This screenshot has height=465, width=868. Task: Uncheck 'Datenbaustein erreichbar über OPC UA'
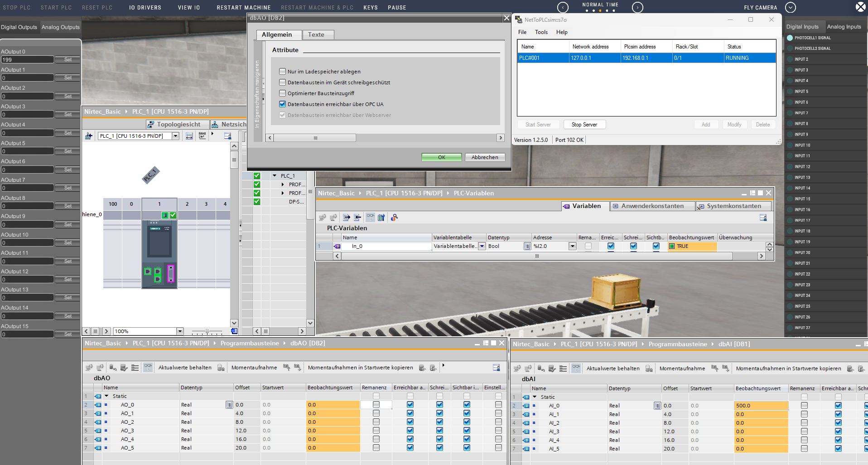pyautogui.click(x=283, y=104)
